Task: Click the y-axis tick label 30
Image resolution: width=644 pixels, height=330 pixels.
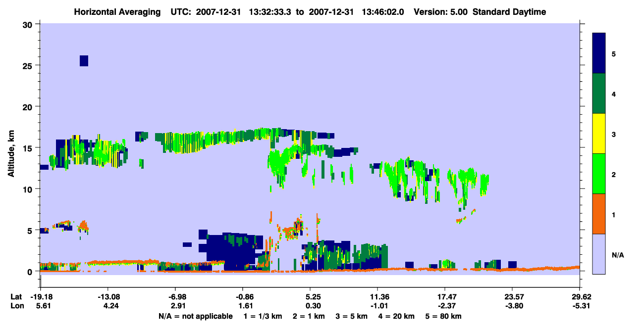Action: [29, 24]
